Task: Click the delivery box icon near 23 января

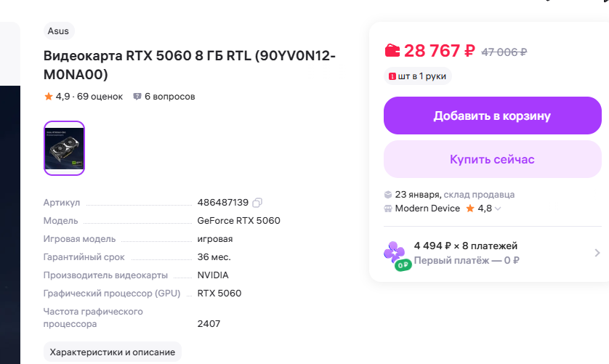Action: pos(388,195)
